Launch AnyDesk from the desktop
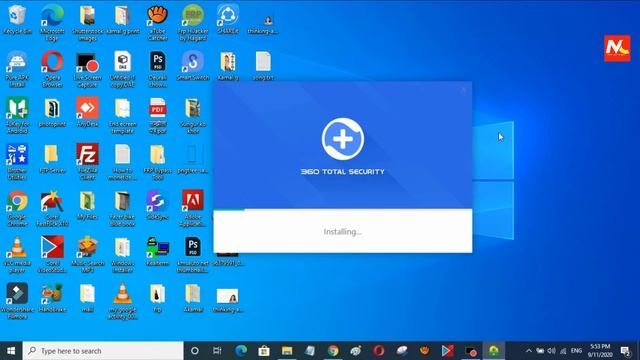Viewport: 640px width, 360px height. coord(87,112)
